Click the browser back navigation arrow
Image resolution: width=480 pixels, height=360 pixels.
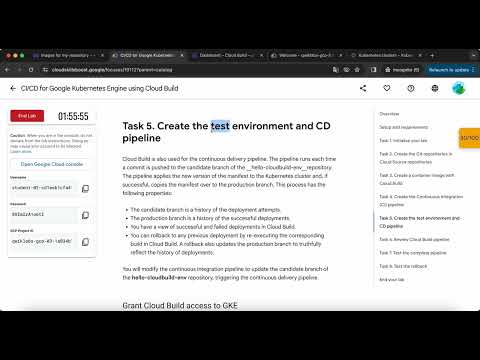point(7,70)
